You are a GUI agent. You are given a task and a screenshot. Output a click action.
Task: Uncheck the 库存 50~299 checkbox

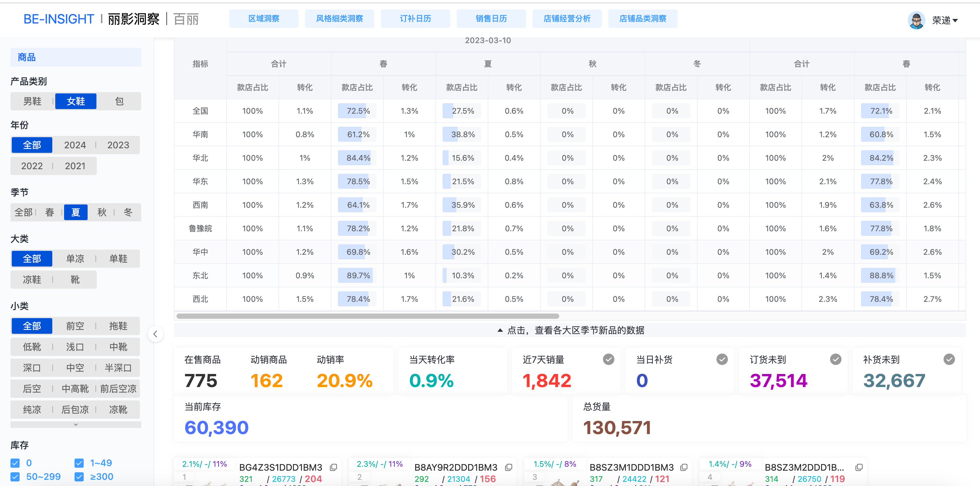point(15,477)
